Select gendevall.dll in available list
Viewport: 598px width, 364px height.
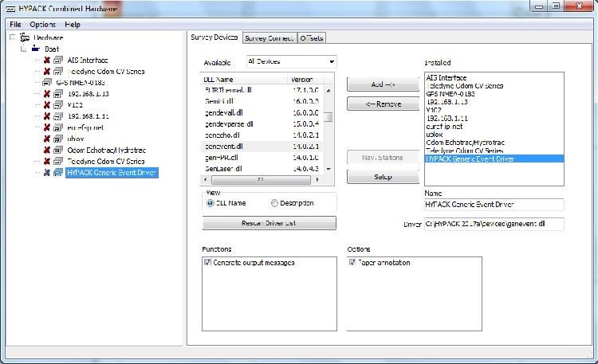pyautogui.click(x=262, y=112)
